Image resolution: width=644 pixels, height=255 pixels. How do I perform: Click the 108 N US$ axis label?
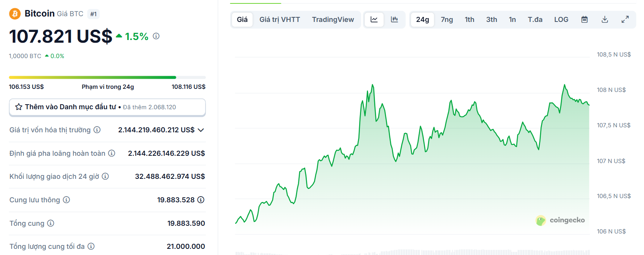point(611,90)
